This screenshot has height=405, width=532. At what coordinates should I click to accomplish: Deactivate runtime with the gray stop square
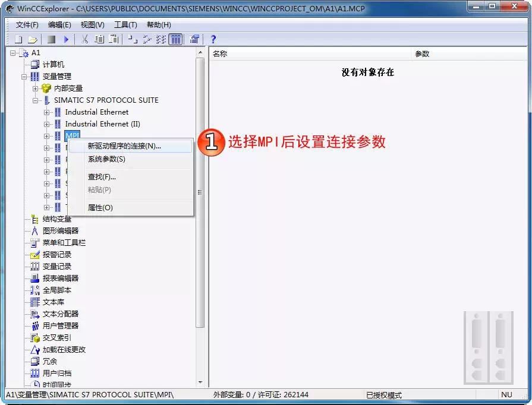(51, 39)
